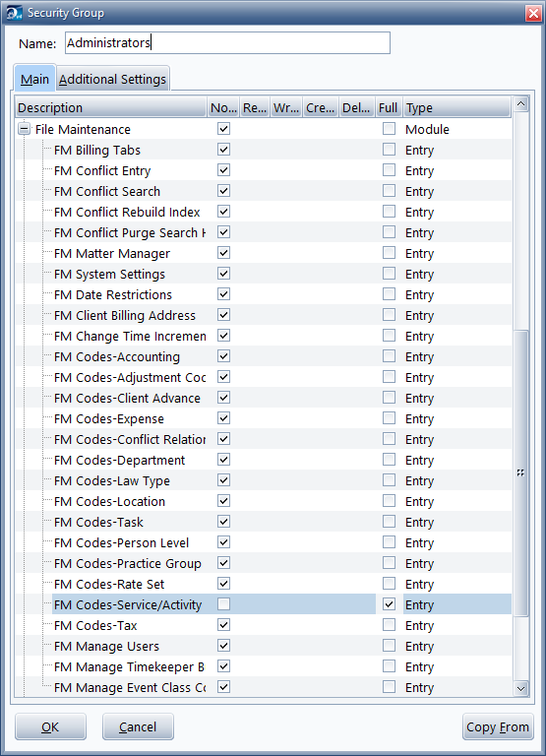This screenshot has height=756, width=546.
Task: Toggle Full checkbox for File Maintenance module
Action: coord(389,129)
